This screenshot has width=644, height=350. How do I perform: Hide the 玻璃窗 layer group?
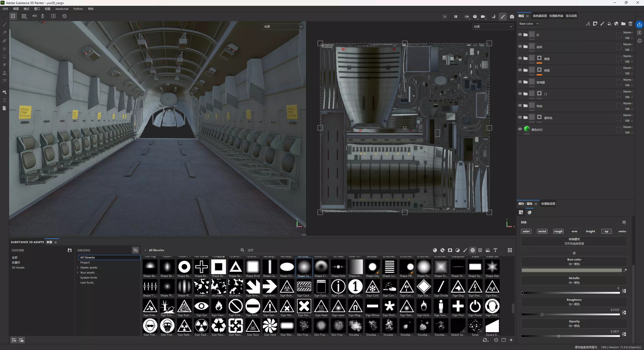[x=520, y=82]
